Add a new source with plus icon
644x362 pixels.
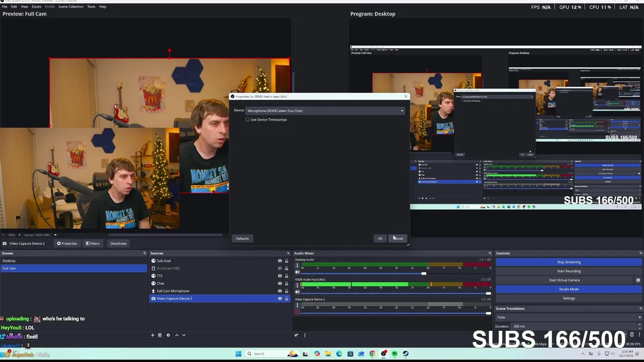152,335
